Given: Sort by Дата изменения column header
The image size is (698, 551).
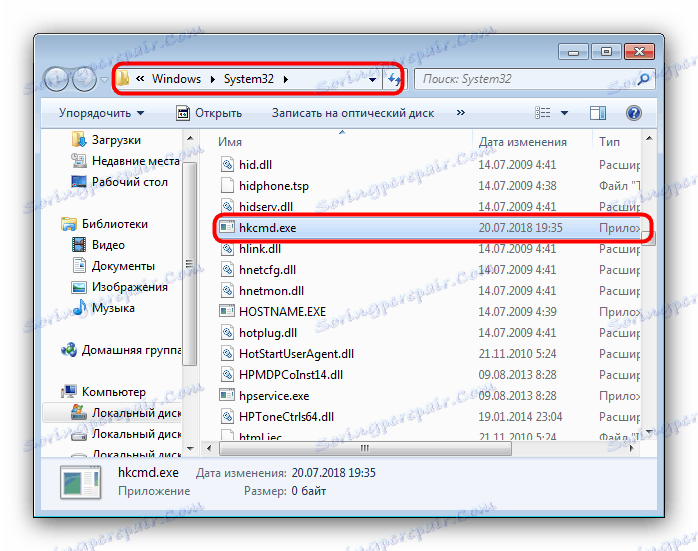Looking at the screenshot, I should pos(523,142).
